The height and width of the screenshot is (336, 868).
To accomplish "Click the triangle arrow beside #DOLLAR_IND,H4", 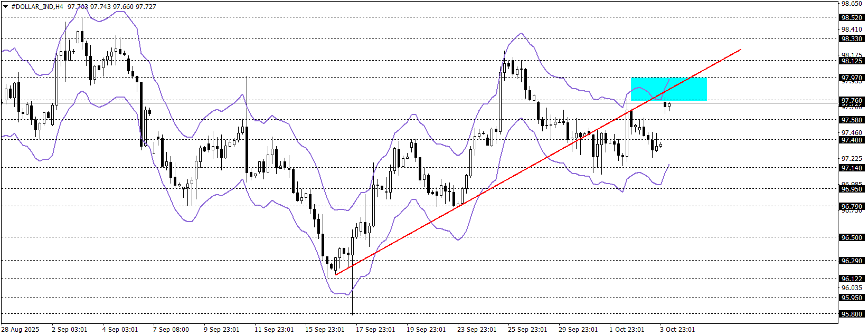I will (x=6, y=7).
